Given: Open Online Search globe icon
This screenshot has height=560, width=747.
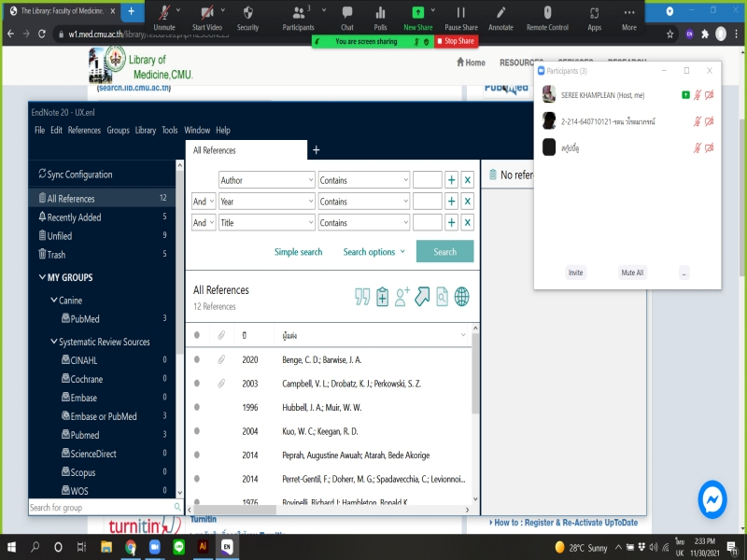Looking at the screenshot, I should click(461, 297).
